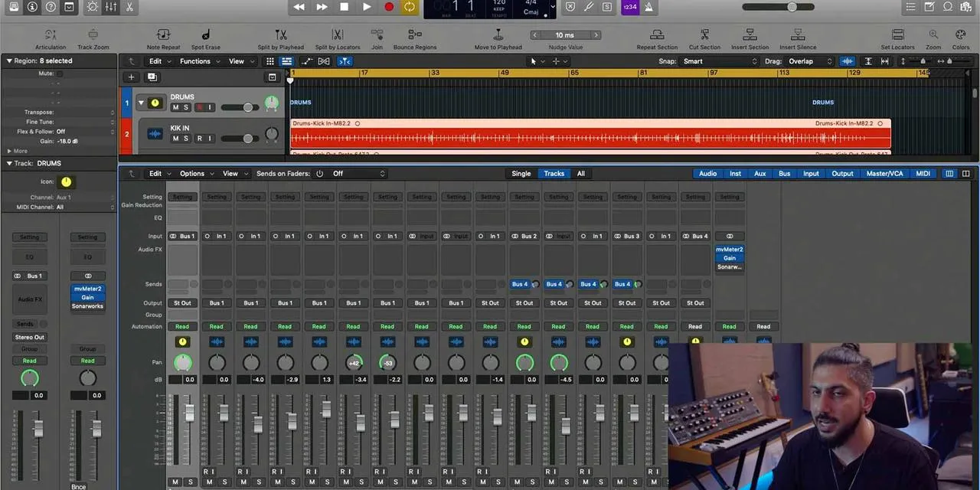Toggle Audio channel strip filter
Image resolution: width=980 pixels, height=490 pixels.
click(707, 174)
